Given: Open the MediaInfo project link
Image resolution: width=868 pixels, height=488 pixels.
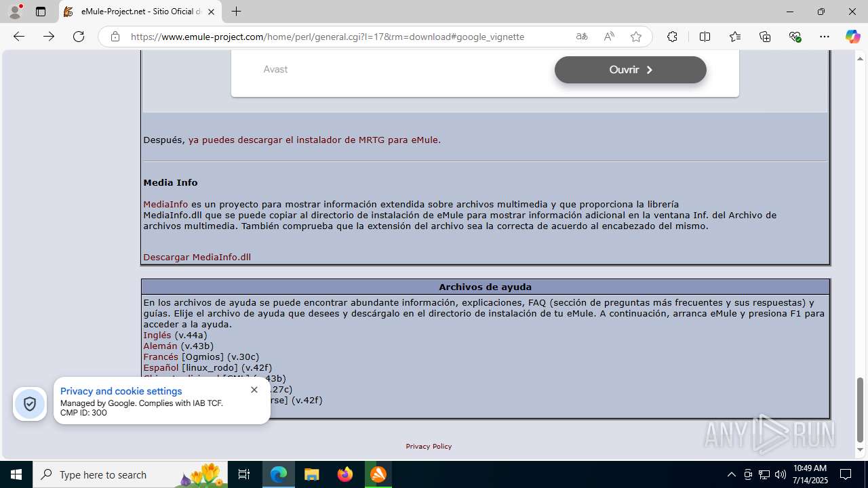Looking at the screenshot, I should [165, 204].
